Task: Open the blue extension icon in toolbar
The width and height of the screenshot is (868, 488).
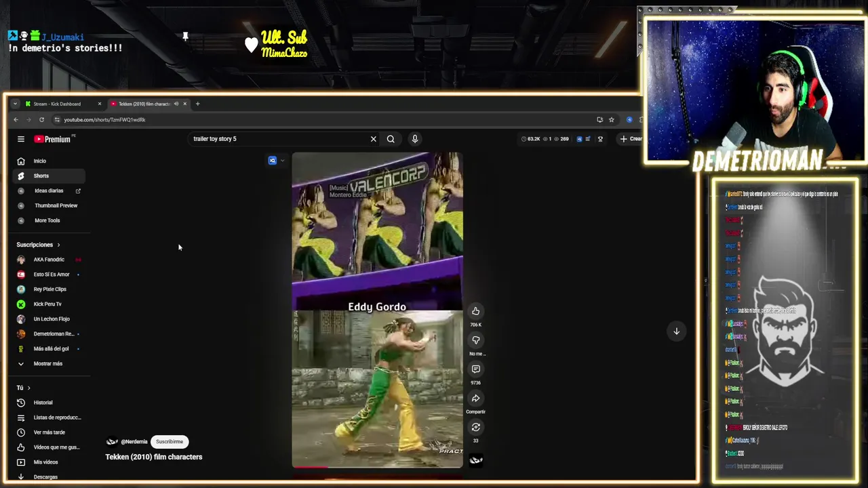Action: (x=629, y=120)
